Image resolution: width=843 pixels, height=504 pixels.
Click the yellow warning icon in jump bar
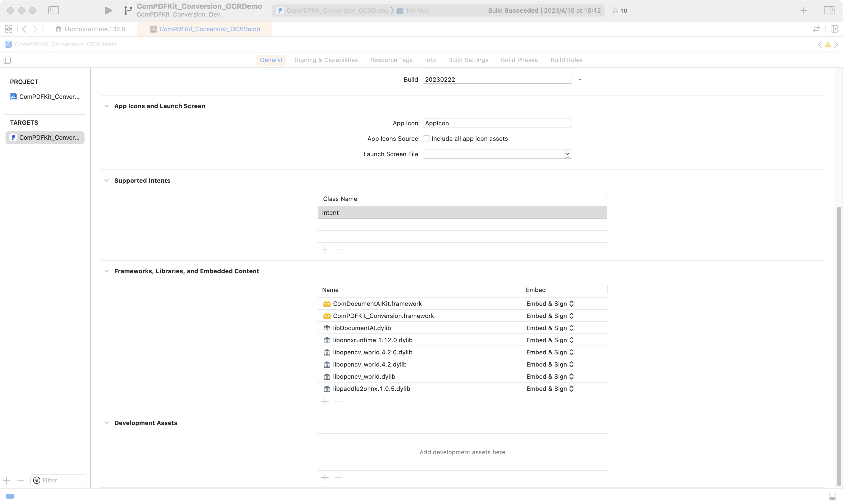coord(828,44)
